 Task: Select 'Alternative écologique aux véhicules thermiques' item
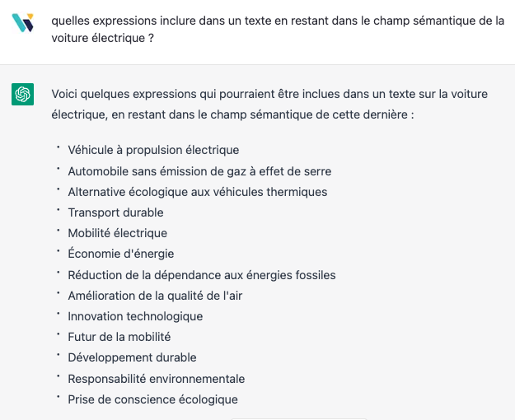(198, 192)
